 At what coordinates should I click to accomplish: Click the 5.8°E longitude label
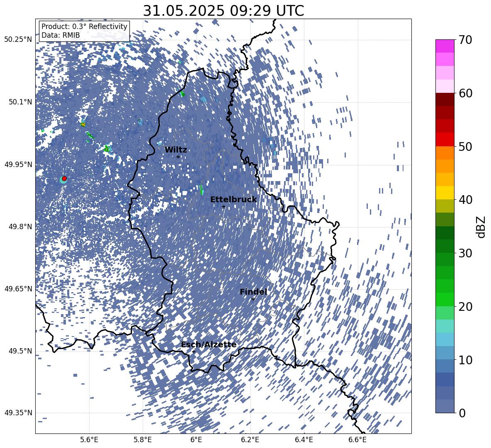coord(143,440)
